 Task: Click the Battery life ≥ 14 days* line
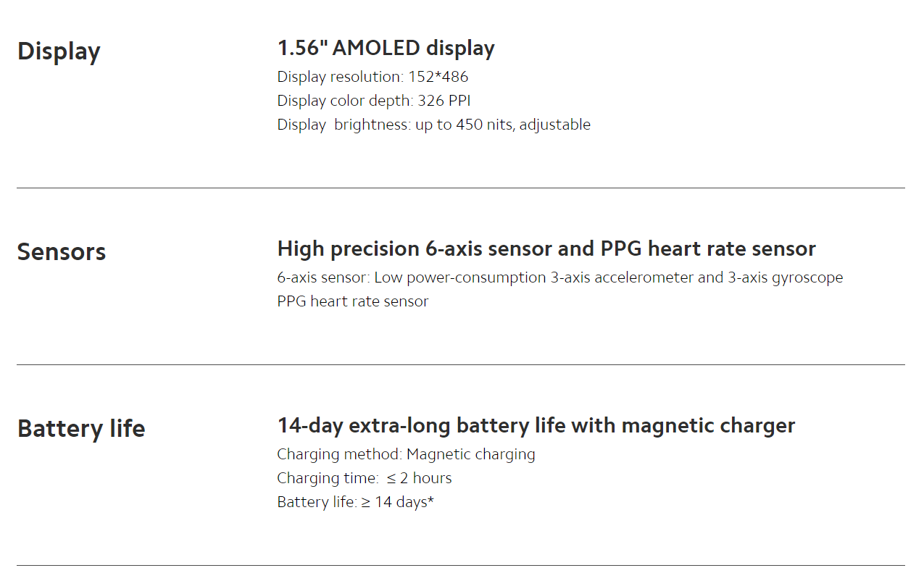point(356,502)
